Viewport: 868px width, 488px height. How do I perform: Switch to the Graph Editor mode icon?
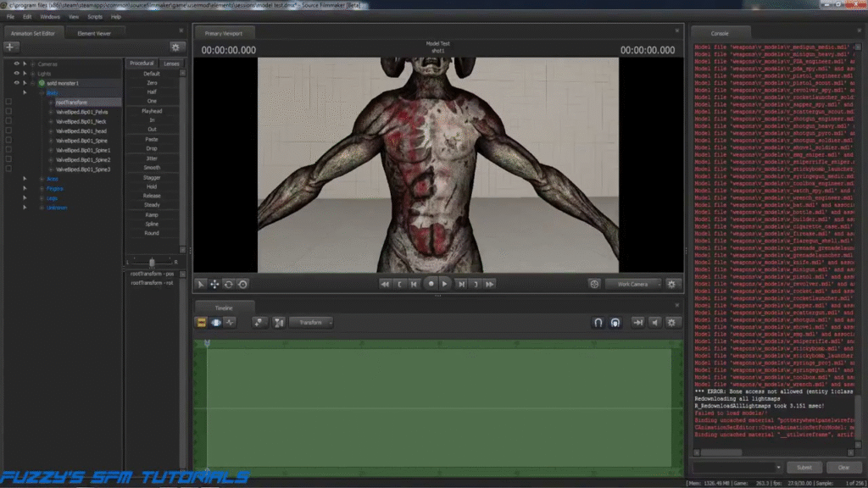click(x=231, y=323)
